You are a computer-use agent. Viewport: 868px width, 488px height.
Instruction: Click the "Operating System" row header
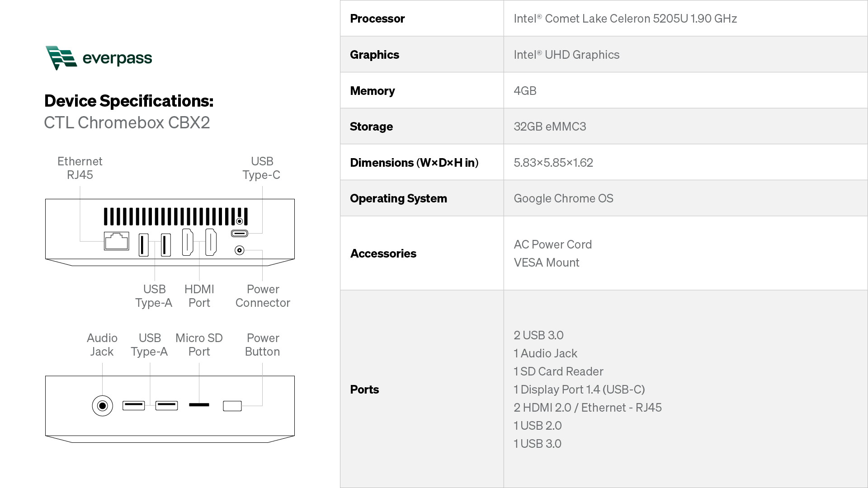(398, 198)
